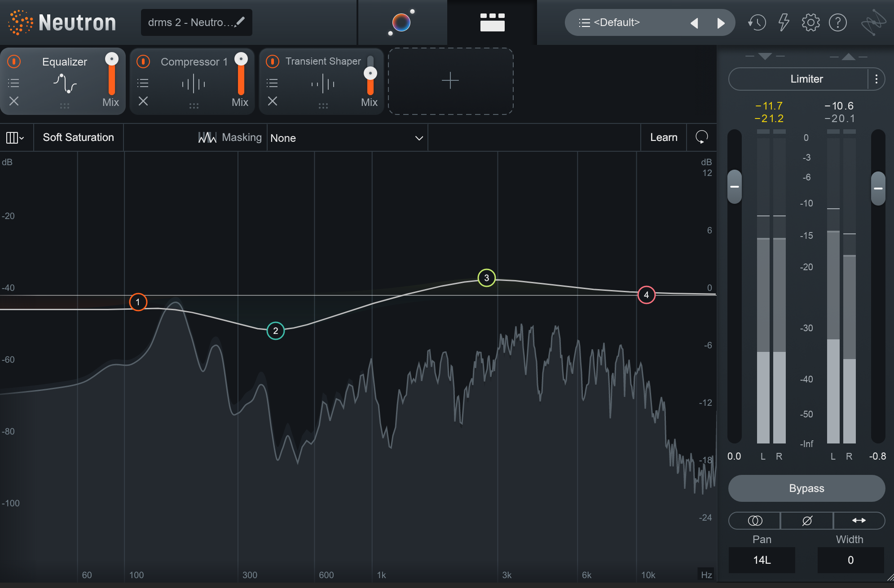Click the Neutron logo
The height and width of the screenshot is (588, 894).
pos(62,22)
